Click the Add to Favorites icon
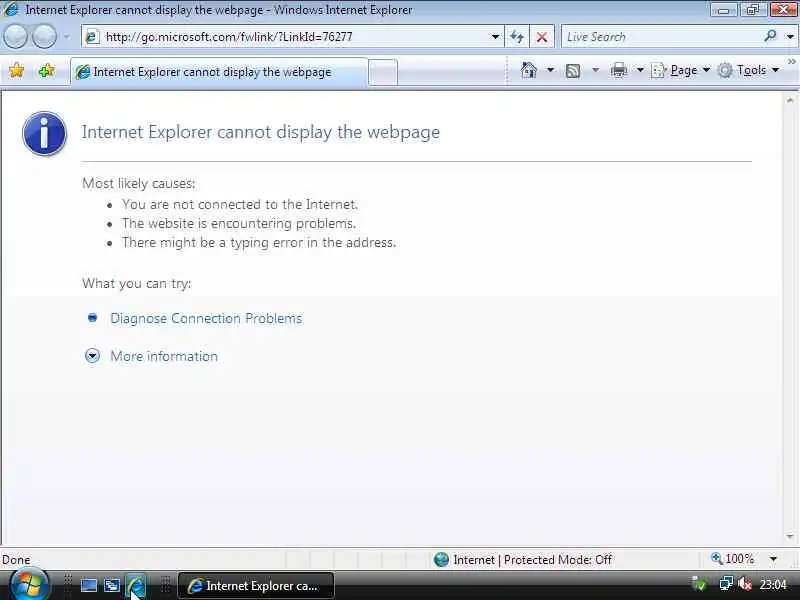This screenshot has height=600, width=800. click(x=46, y=70)
